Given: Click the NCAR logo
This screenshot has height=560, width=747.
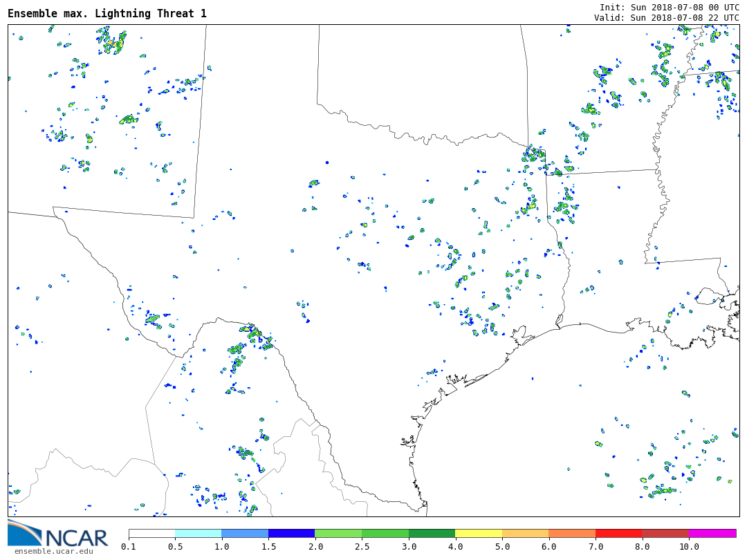Looking at the screenshot, I should point(57,534).
